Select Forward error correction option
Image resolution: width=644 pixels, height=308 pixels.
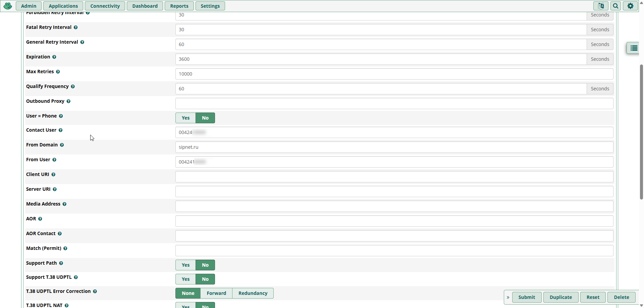click(216, 293)
